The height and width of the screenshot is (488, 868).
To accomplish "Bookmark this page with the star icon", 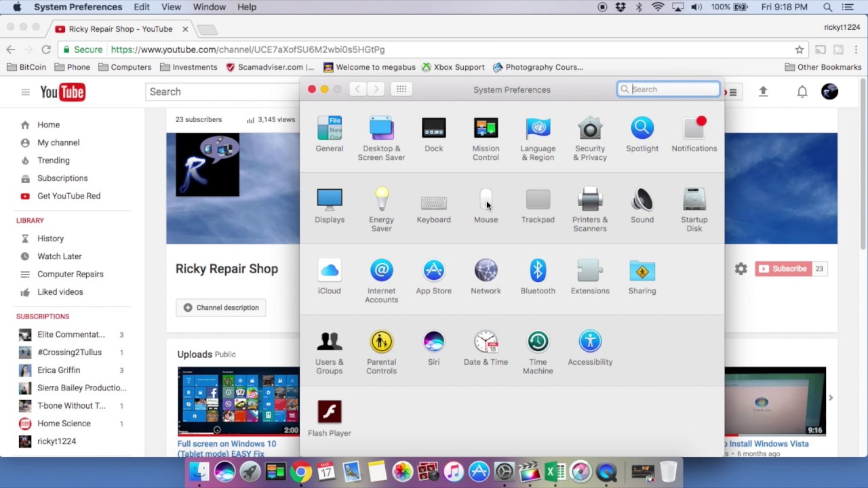I will tap(800, 49).
